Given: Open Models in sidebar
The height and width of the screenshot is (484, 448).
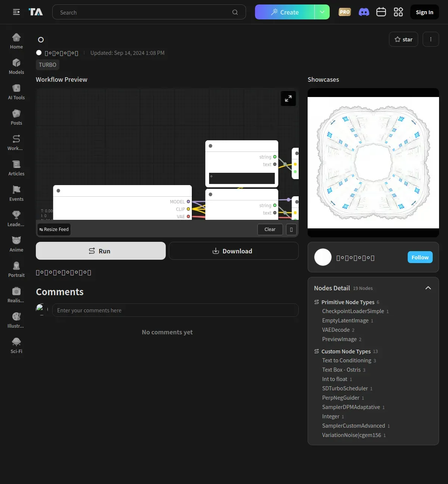Looking at the screenshot, I should (x=16, y=67).
